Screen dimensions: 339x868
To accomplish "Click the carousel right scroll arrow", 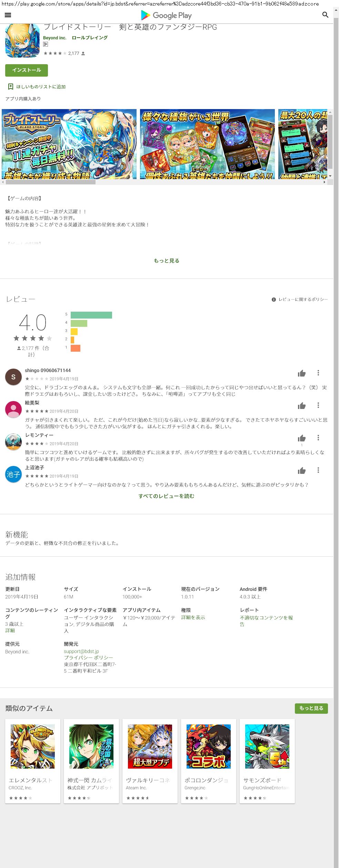I will pyautogui.click(x=325, y=182).
